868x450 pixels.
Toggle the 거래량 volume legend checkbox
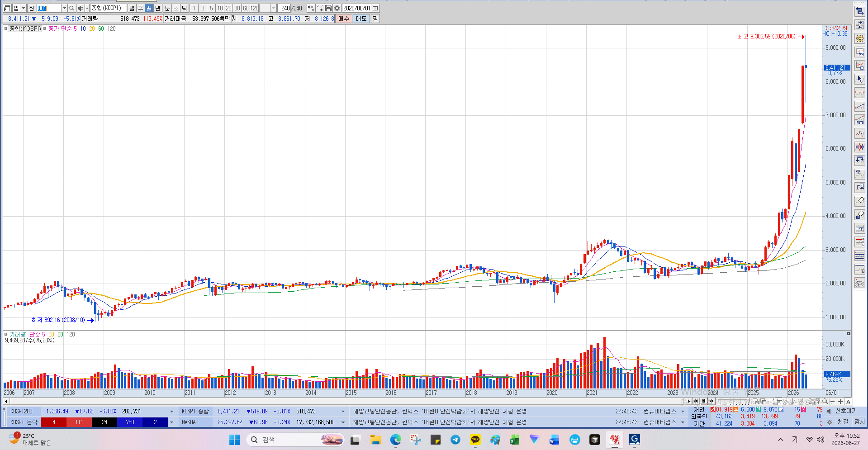[x=6, y=334]
